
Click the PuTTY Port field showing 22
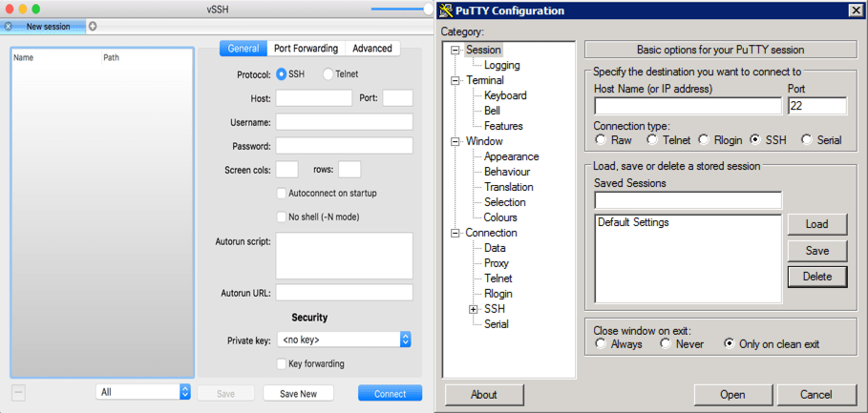coord(817,106)
